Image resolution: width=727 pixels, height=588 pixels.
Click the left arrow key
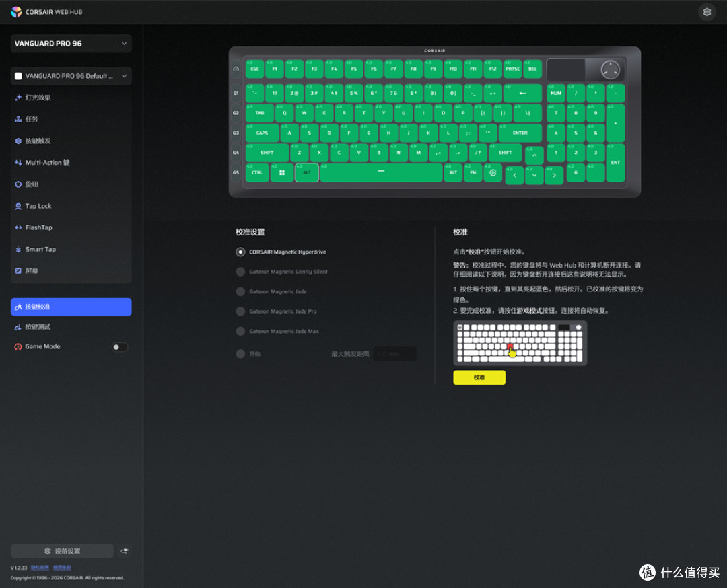coord(514,176)
